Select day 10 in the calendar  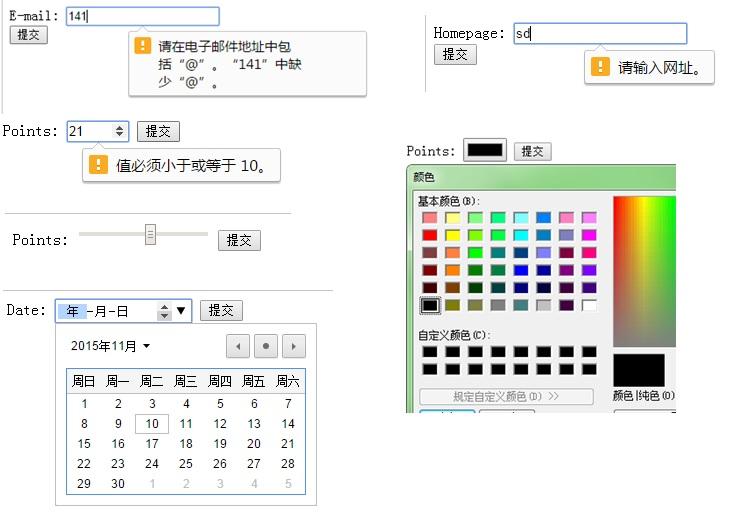click(x=152, y=424)
